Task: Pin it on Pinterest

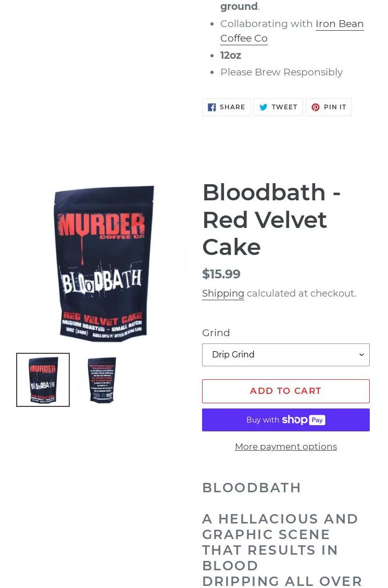Action: [329, 107]
